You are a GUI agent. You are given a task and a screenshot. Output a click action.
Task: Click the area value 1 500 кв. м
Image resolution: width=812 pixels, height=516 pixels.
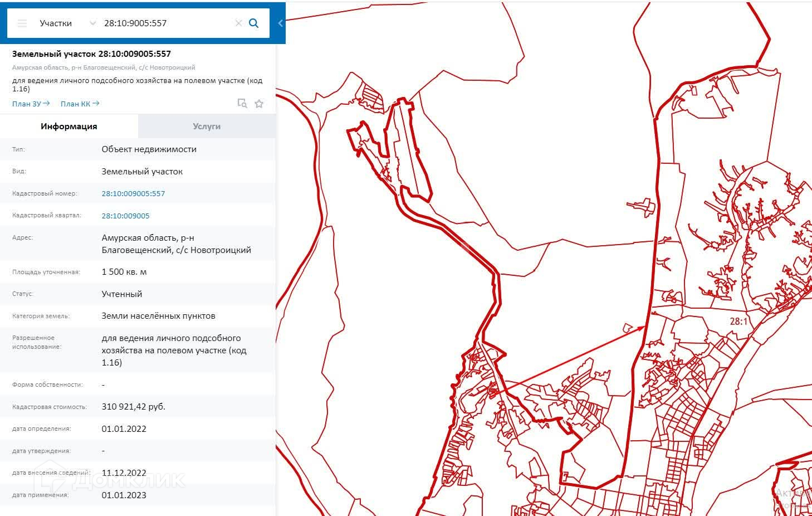pos(124,272)
